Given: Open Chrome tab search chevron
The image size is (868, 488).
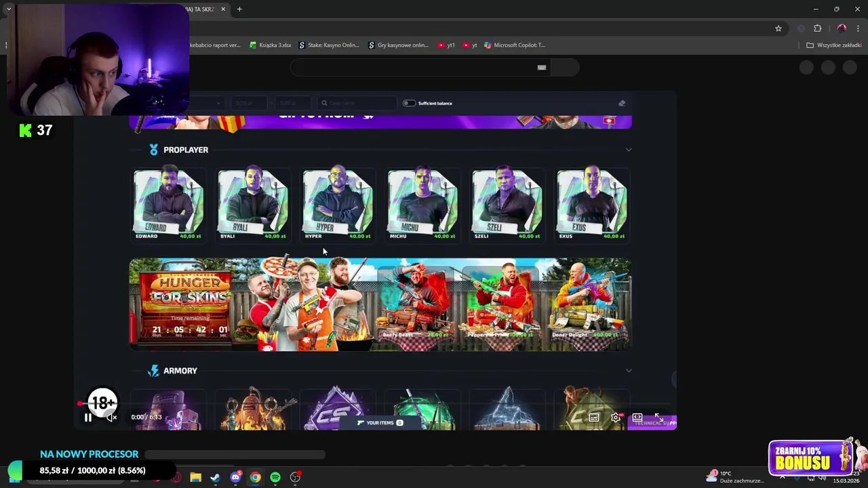Looking at the screenshot, I should click(9, 9).
